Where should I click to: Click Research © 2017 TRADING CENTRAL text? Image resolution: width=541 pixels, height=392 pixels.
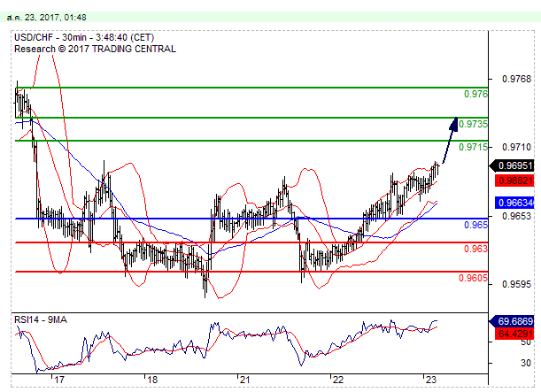pos(95,49)
